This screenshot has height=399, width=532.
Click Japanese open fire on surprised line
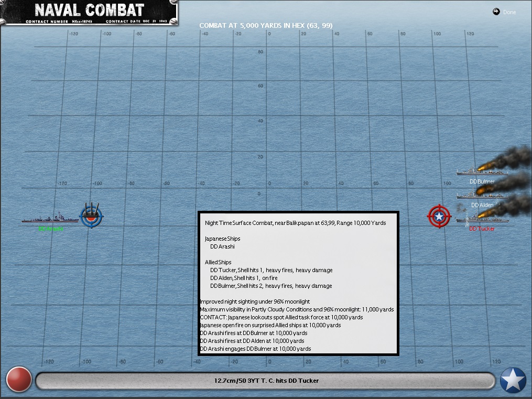tap(270, 325)
